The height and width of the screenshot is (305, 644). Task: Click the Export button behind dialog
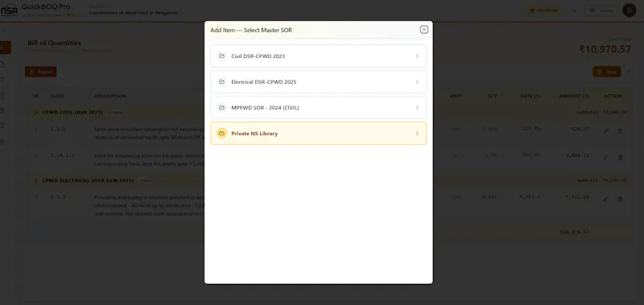(x=41, y=72)
